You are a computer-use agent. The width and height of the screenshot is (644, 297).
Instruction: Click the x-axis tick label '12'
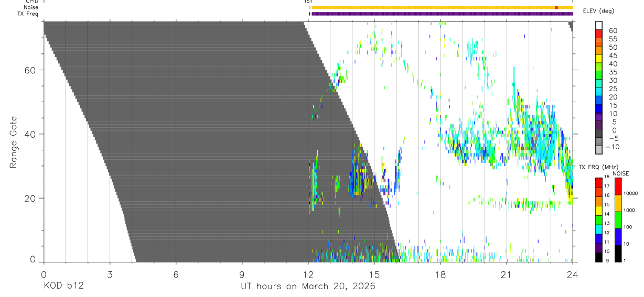pyautogui.click(x=308, y=274)
